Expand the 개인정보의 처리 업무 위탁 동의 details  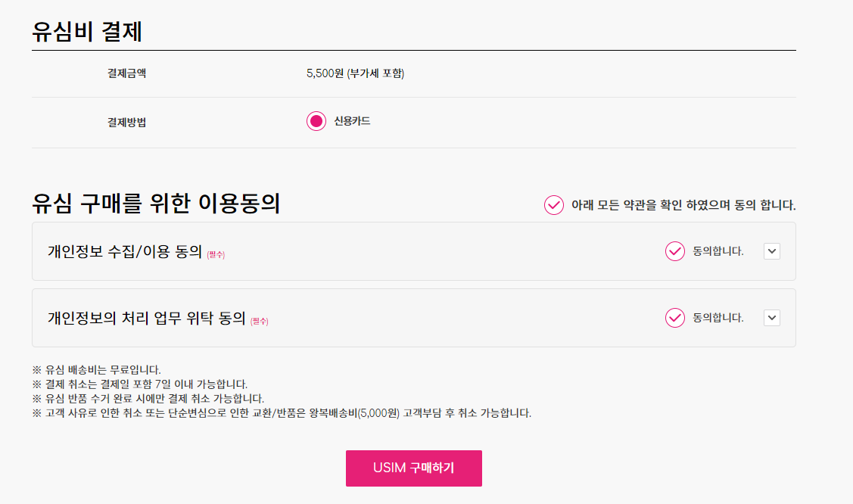click(771, 317)
